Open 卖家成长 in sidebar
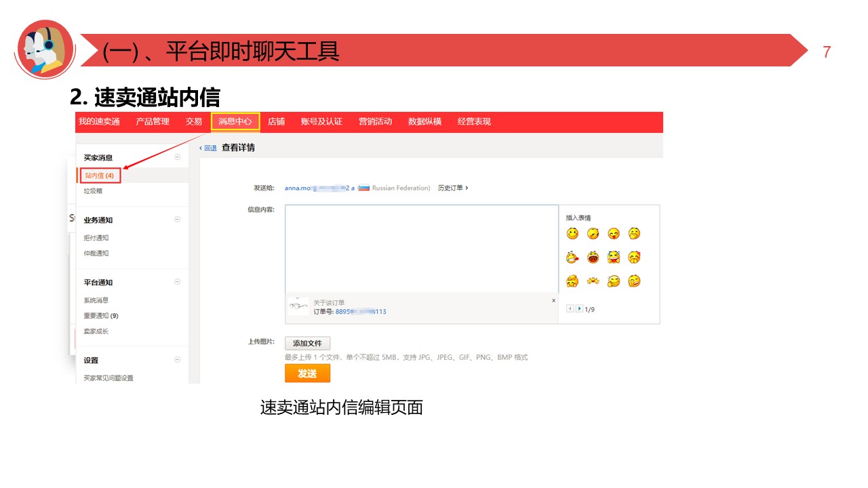Image resolution: width=868 pixels, height=488 pixels. click(x=96, y=331)
